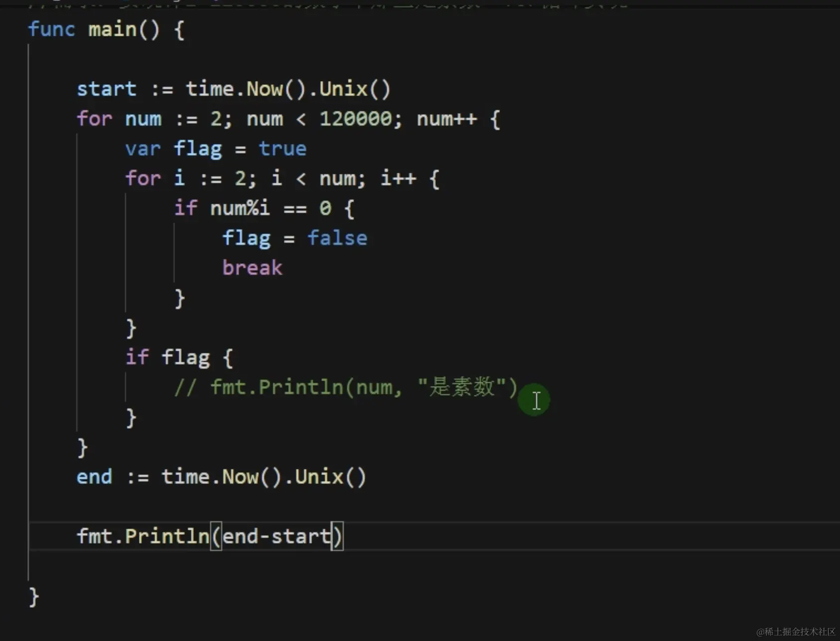Image resolution: width=840 pixels, height=641 pixels.
Task: Click the func keyword on the main declaration
Action: click(x=51, y=30)
